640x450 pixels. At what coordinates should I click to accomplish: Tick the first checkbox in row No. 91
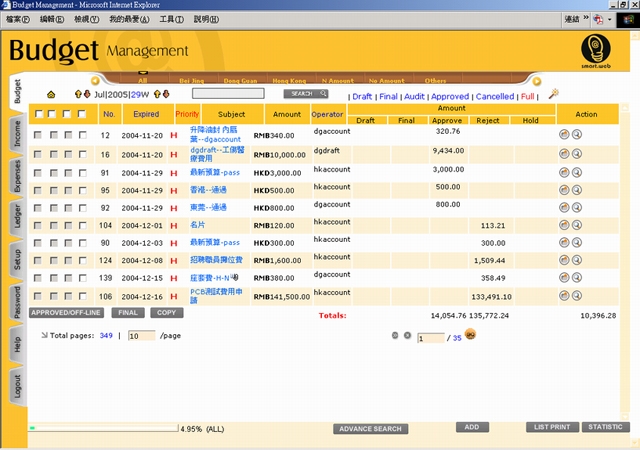[38, 173]
